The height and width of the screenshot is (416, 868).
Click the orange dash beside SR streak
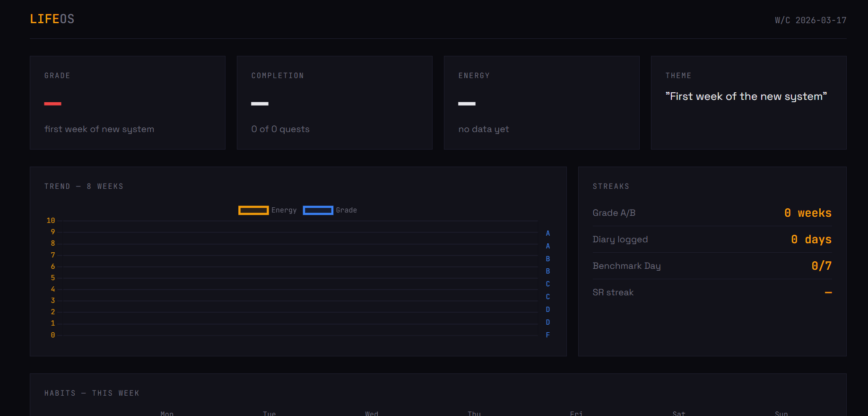point(828,292)
